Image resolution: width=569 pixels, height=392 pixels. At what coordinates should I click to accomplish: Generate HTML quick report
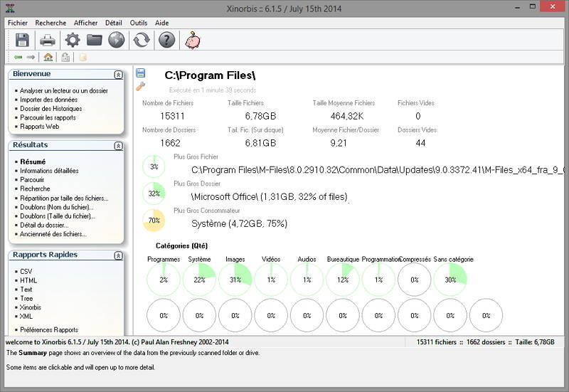coord(28,280)
